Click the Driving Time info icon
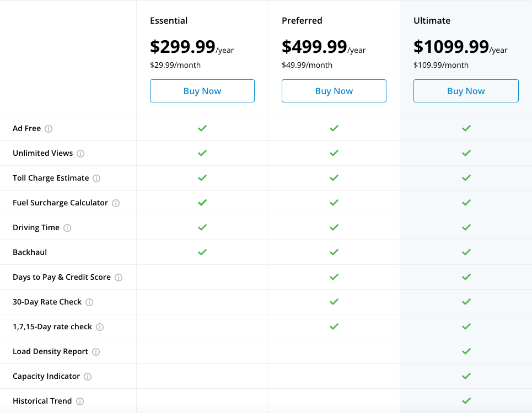532x413 pixels. (x=67, y=228)
